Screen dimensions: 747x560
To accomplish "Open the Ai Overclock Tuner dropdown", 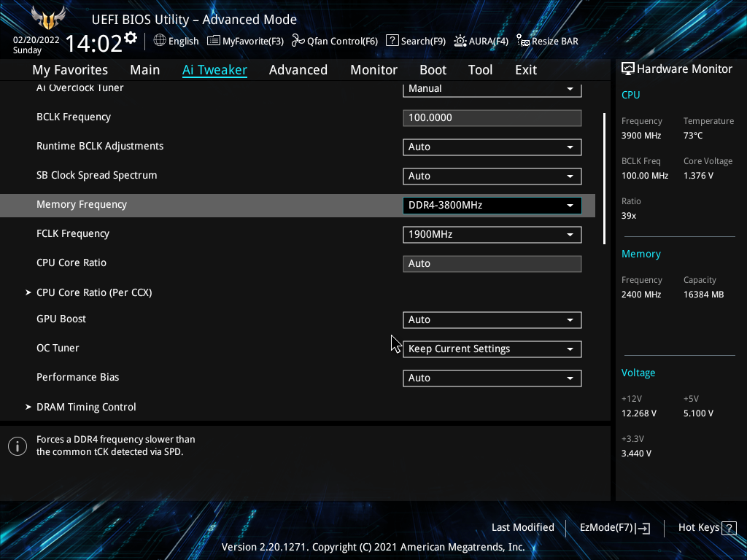I will pyautogui.click(x=492, y=89).
